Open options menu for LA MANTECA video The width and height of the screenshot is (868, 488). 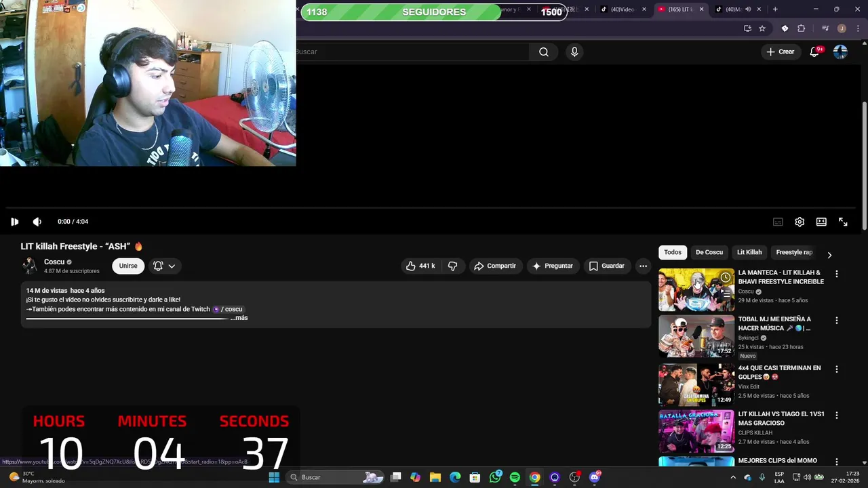coord(836,274)
